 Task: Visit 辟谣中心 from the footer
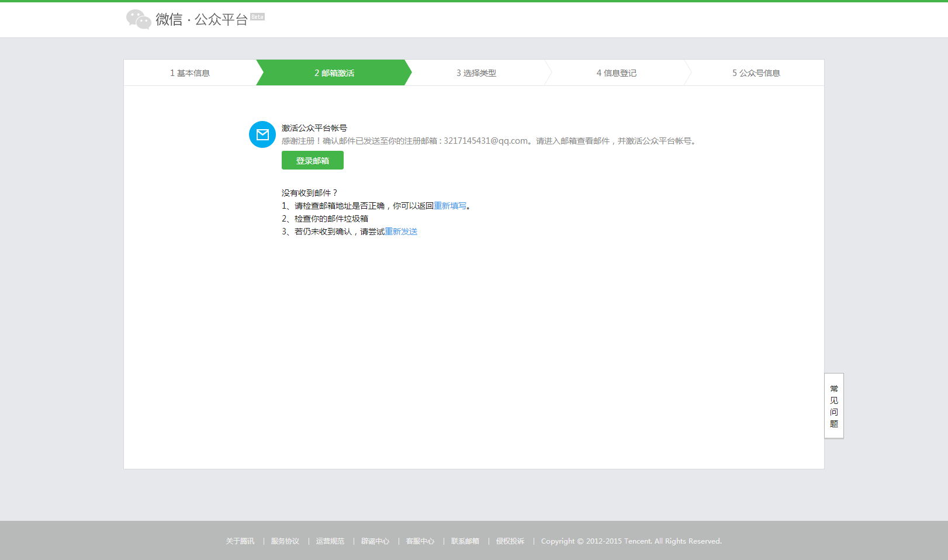(375, 541)
